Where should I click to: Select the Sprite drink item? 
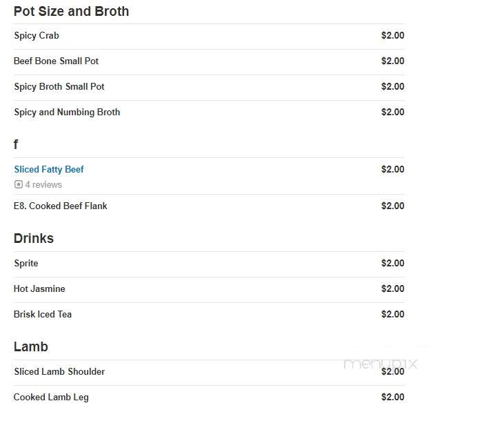209,264
